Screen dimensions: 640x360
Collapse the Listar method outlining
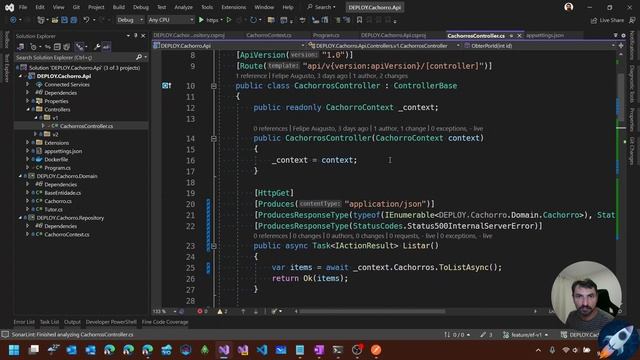click(213, 246)
